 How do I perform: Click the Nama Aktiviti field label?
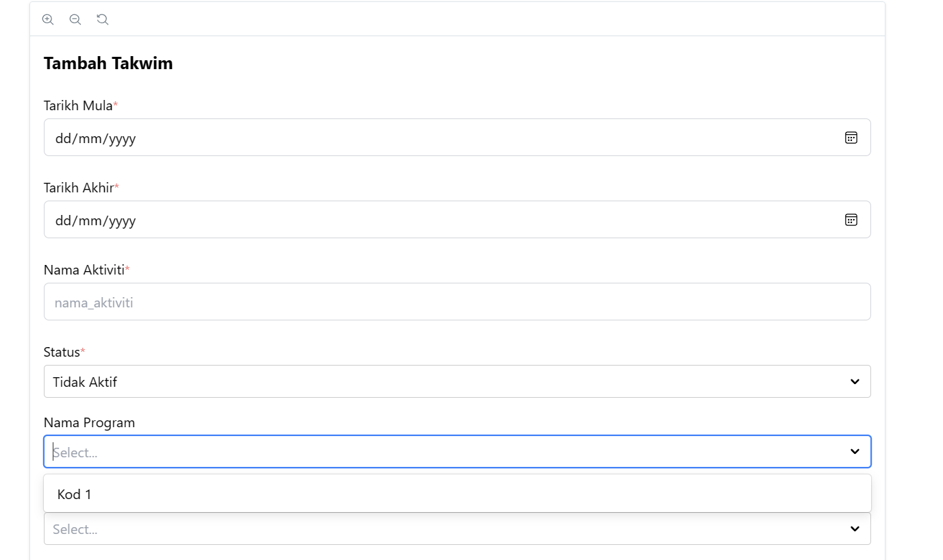[x=84, y=270]
